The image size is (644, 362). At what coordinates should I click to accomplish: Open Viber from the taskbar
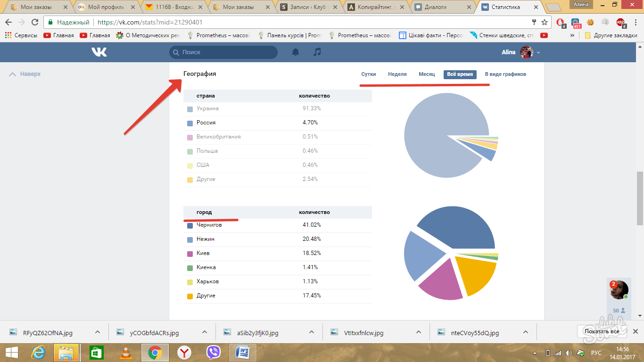214,352
